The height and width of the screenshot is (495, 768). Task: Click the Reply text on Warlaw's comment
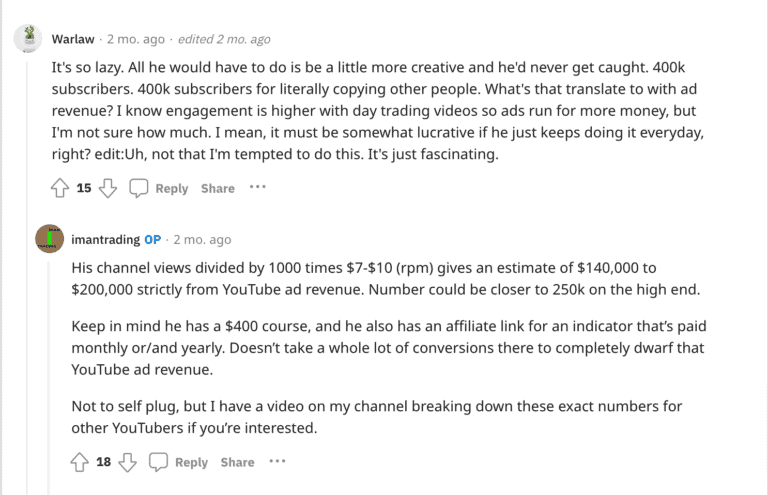point(171,188)
